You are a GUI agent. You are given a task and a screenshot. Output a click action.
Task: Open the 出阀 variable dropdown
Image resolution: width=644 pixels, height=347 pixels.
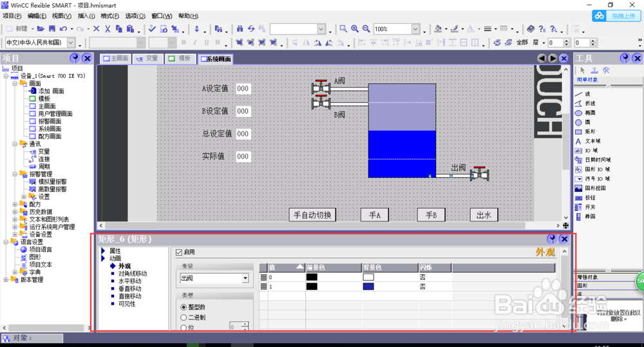245,278
